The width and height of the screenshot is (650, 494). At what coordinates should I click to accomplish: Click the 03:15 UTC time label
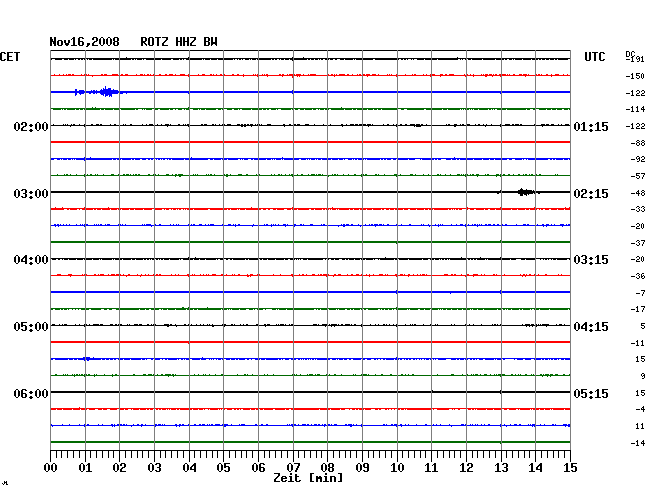[x=591, y=260]
